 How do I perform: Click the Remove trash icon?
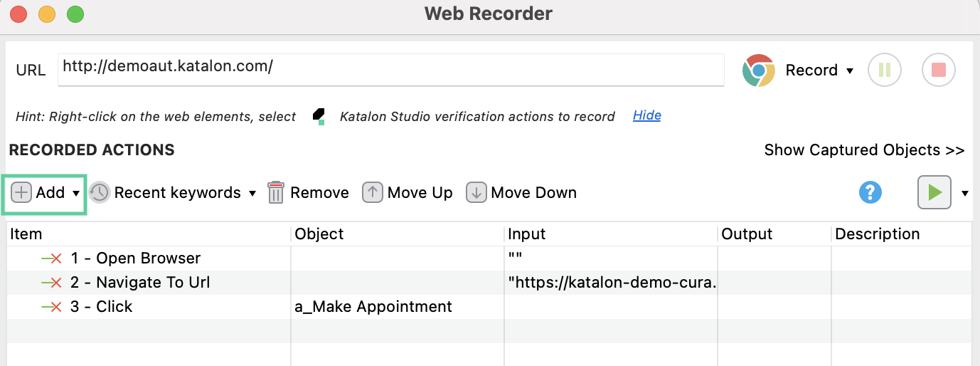tap(276, 193)
